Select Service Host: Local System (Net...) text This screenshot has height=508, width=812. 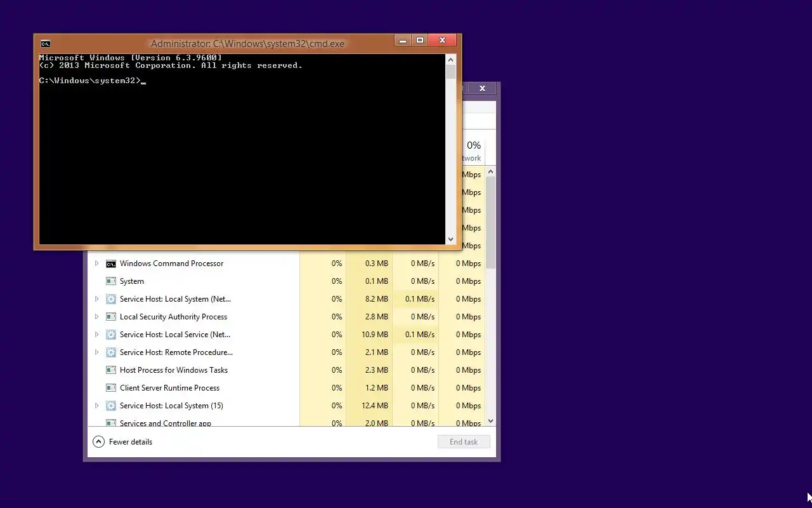pos(175,299)
